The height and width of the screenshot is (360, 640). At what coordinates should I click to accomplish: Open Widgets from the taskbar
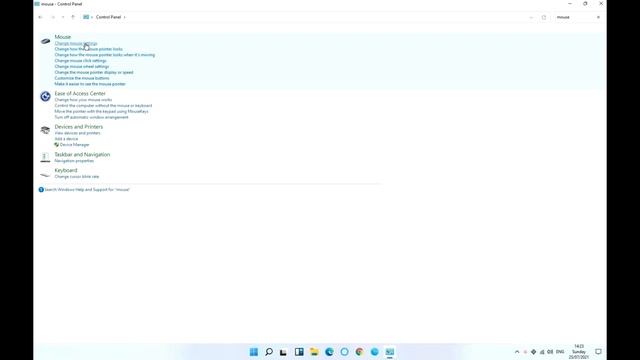299,352
